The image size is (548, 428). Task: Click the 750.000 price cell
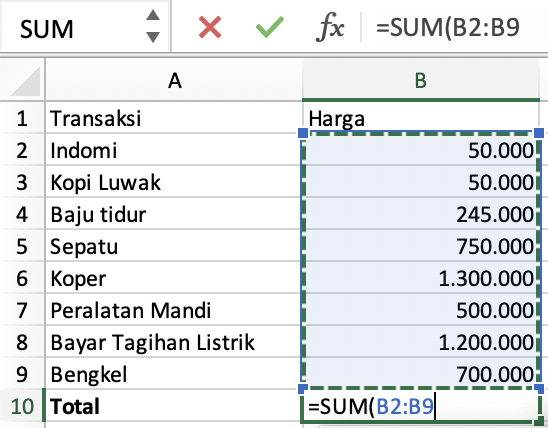[421, 246]
